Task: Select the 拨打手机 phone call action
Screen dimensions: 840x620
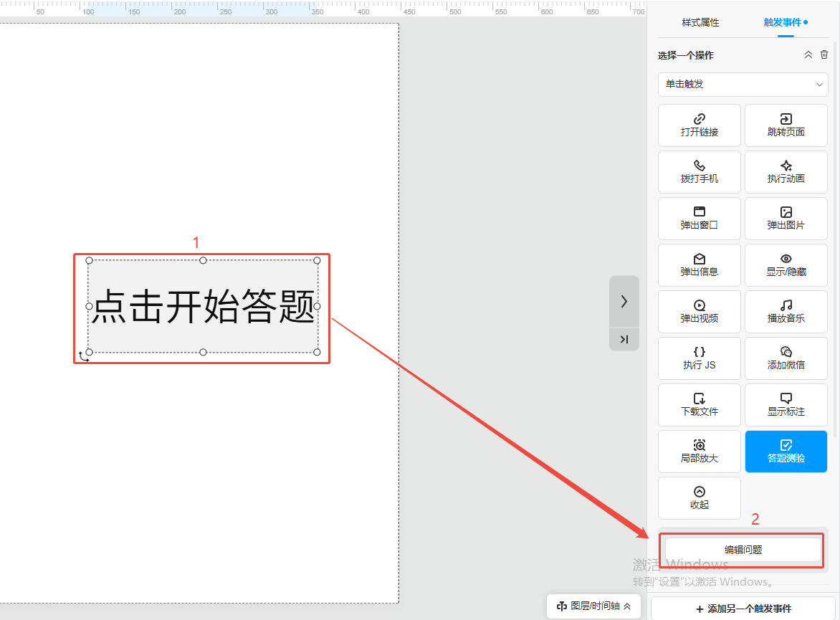Action: tap(699, 171)
